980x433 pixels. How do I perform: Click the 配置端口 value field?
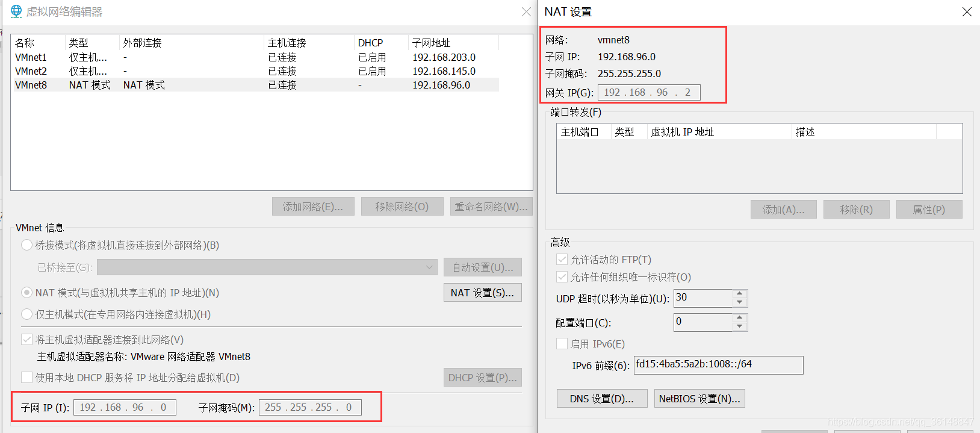(x=703, y=322)
